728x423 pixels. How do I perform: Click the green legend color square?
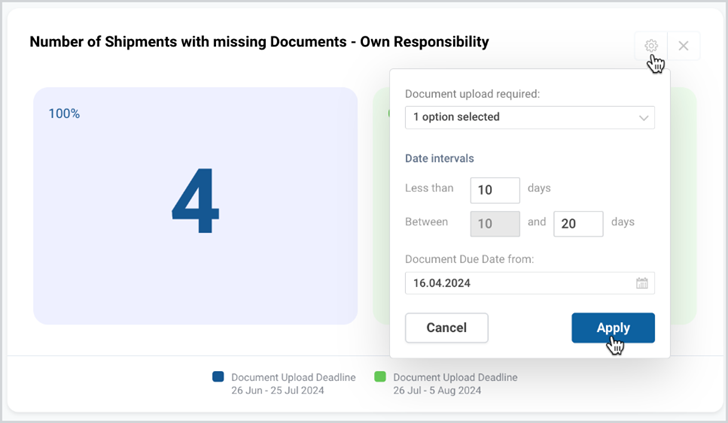(380, 377)
